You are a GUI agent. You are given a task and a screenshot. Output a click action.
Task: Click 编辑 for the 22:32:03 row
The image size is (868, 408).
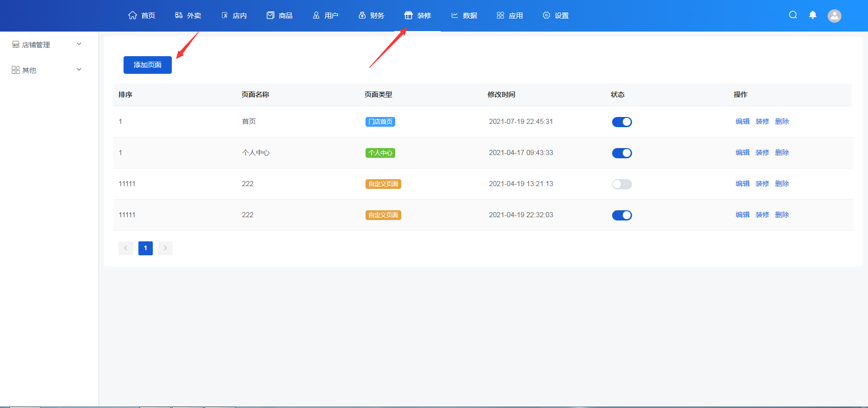coord(743,215)
